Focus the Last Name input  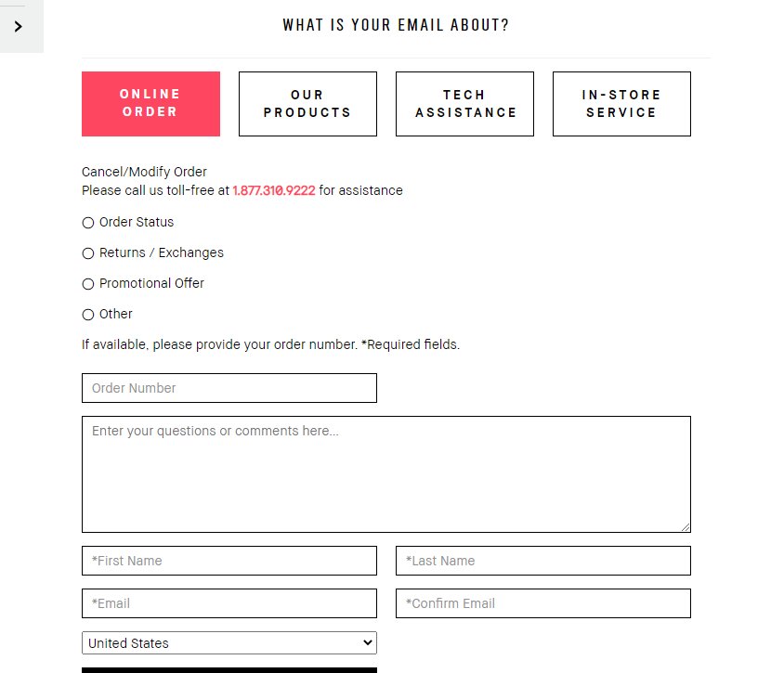tap(543, 561)
